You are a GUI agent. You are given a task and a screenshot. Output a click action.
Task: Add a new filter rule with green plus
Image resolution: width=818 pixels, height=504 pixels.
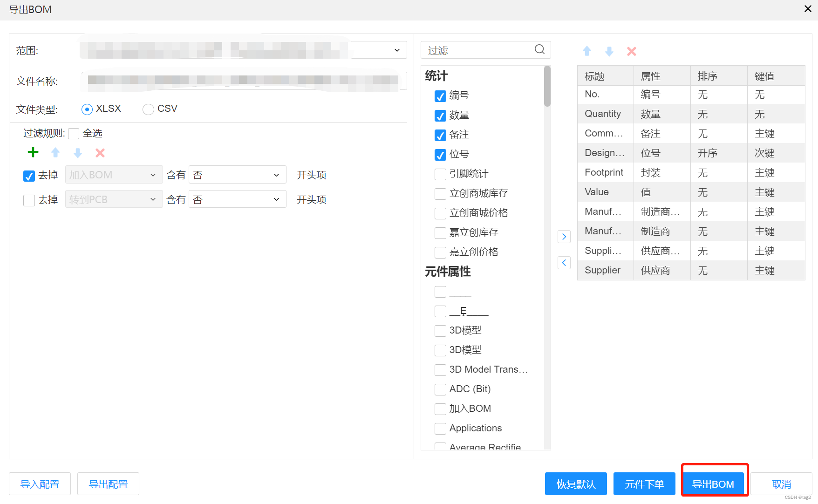pyautogui.click(x=33, y=152)
